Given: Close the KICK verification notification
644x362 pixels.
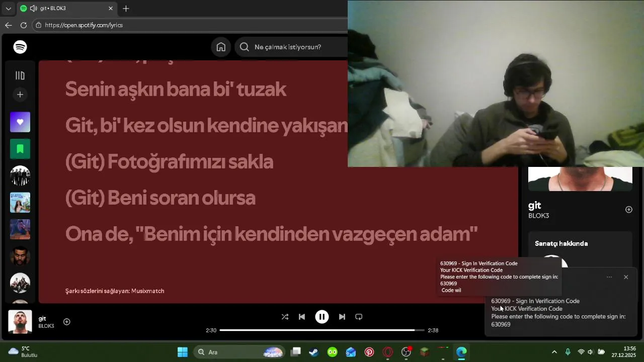Looking at the screenshot, I should pyautogui.click(x=626, y=277).
